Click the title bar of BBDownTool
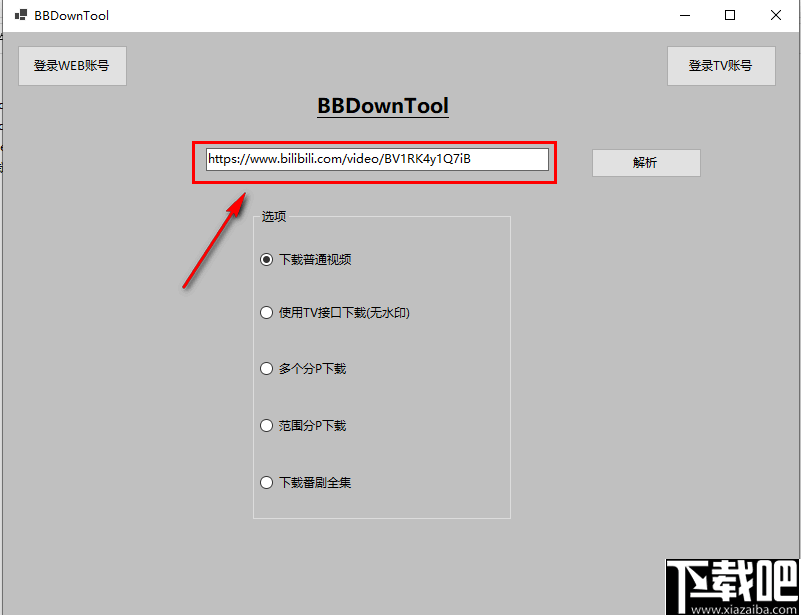Image resolution: width=801 pixels, height=615 pixels. (x=400, y=15)
